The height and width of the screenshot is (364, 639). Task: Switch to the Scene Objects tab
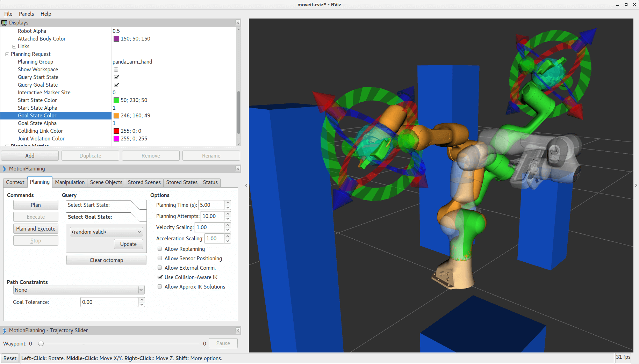click(106, 182)
